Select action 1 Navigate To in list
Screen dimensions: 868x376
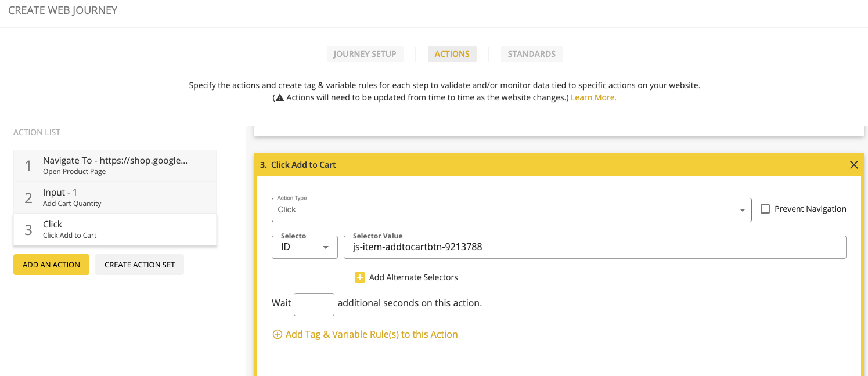pyautogui.click(x=115, y=165)
